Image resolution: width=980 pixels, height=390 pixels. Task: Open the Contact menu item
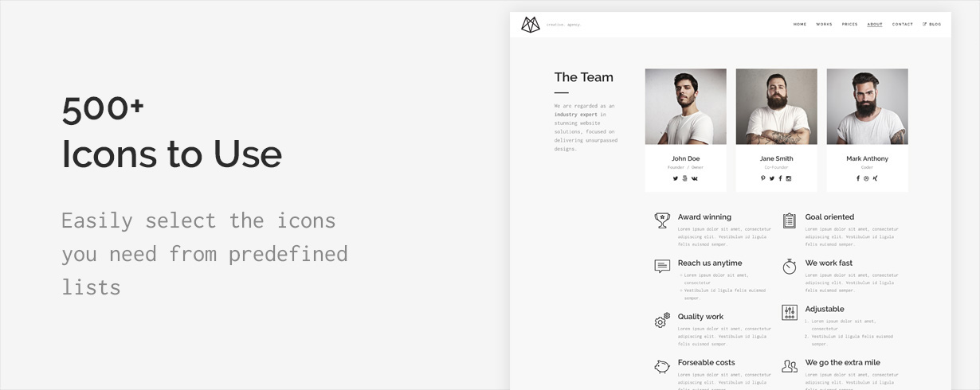[903, 25]
